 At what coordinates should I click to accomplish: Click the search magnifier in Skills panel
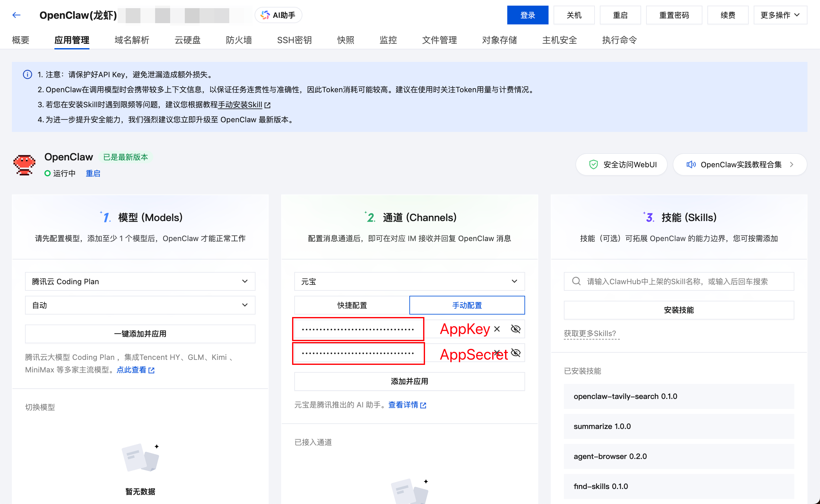pos(576,281)
